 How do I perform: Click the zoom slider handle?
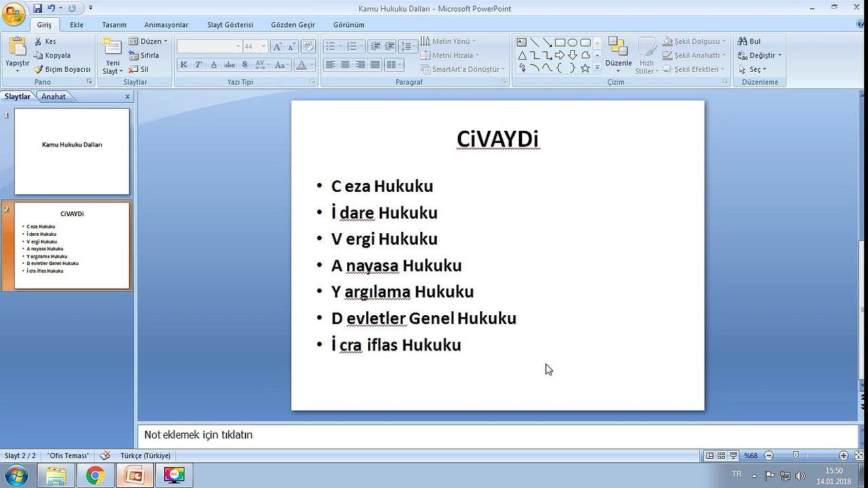click(795, 455)
